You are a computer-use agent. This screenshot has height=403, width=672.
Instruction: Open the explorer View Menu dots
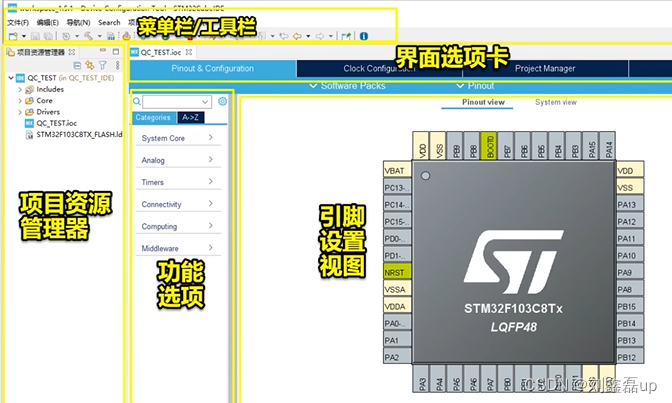pos(117,65)
